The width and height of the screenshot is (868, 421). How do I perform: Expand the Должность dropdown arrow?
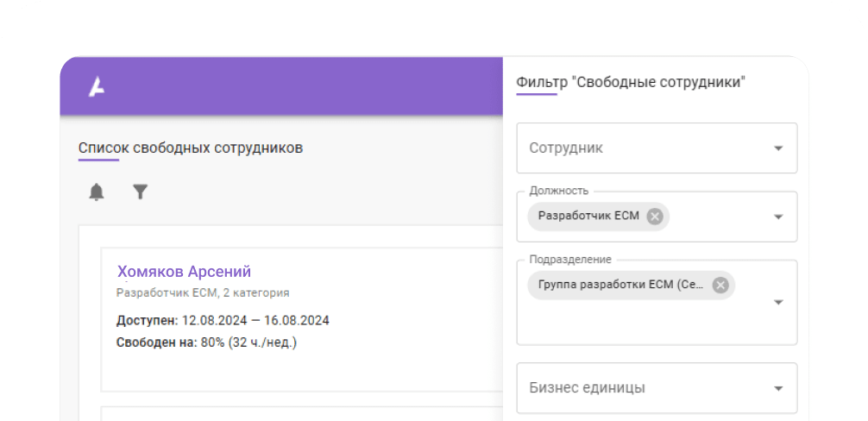pos(778,217)
